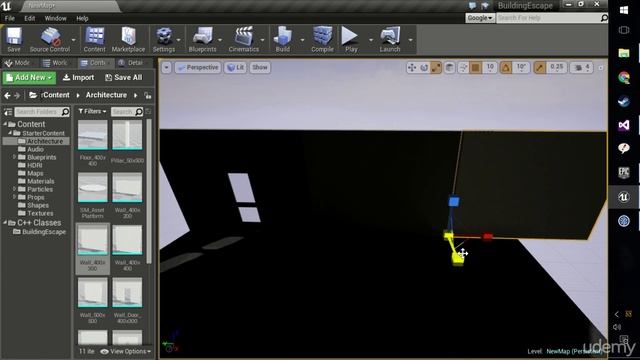Collapse the C++ Classes tree node
Viewport: 640px width, 360px height.
(x=5, y=223)
